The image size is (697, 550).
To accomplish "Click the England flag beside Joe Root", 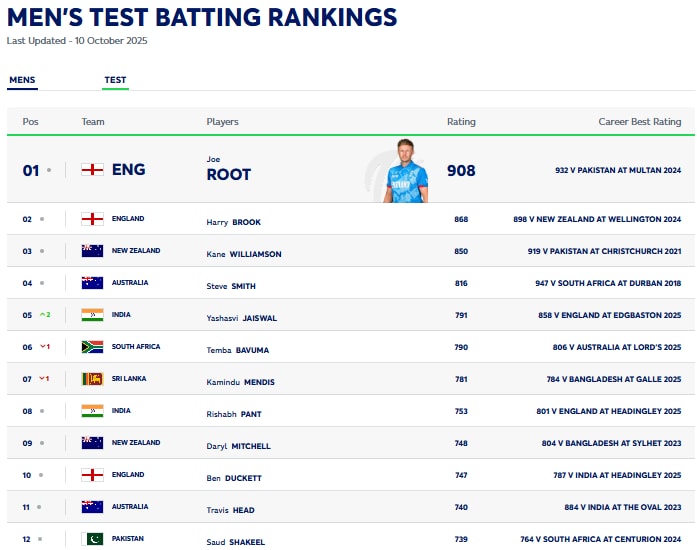I will [x=92, y=170].
